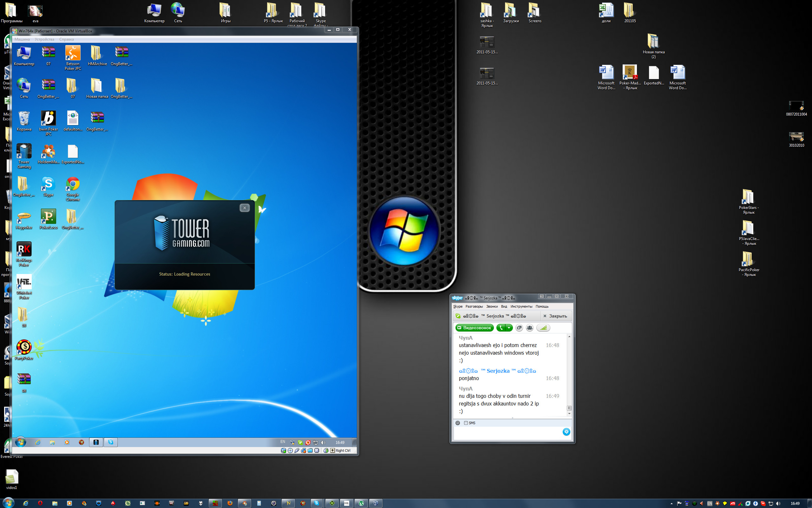Open the bwin Poker JPC shortcut
The width and height of the screenshot is (812, 508).
48,123
